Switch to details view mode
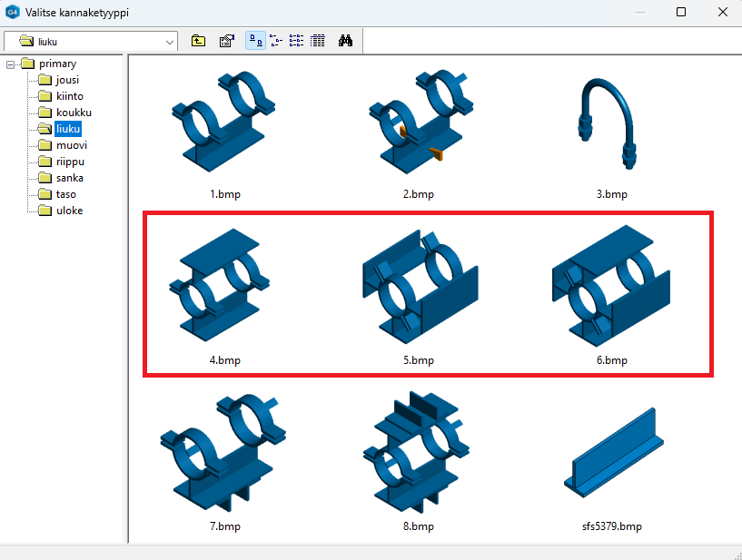742x560 pixels. pos(317,41)
